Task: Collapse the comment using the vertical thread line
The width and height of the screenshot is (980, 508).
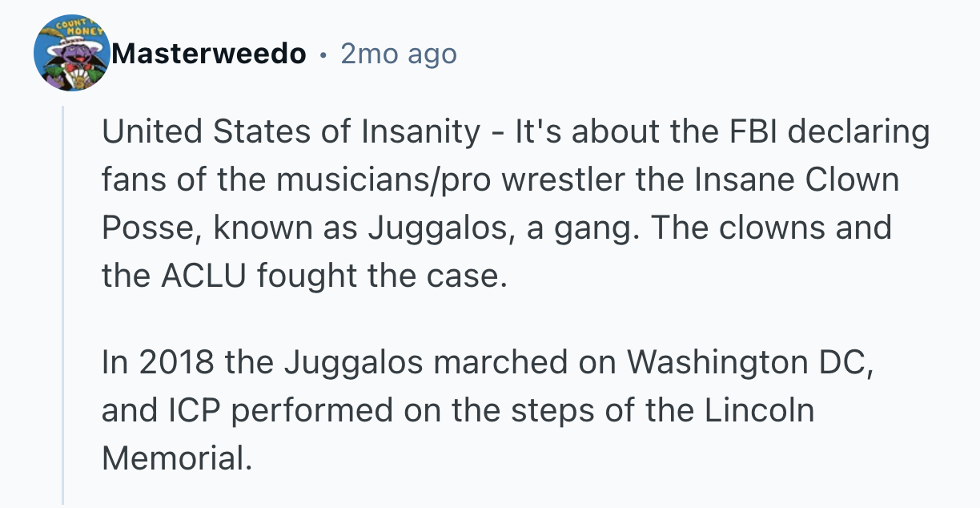Action: pos(63,304)
